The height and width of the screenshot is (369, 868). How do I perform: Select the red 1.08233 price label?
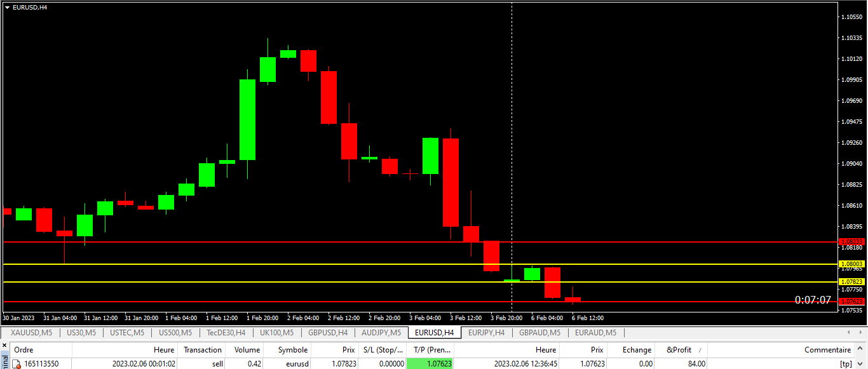[x=852, y=242]
